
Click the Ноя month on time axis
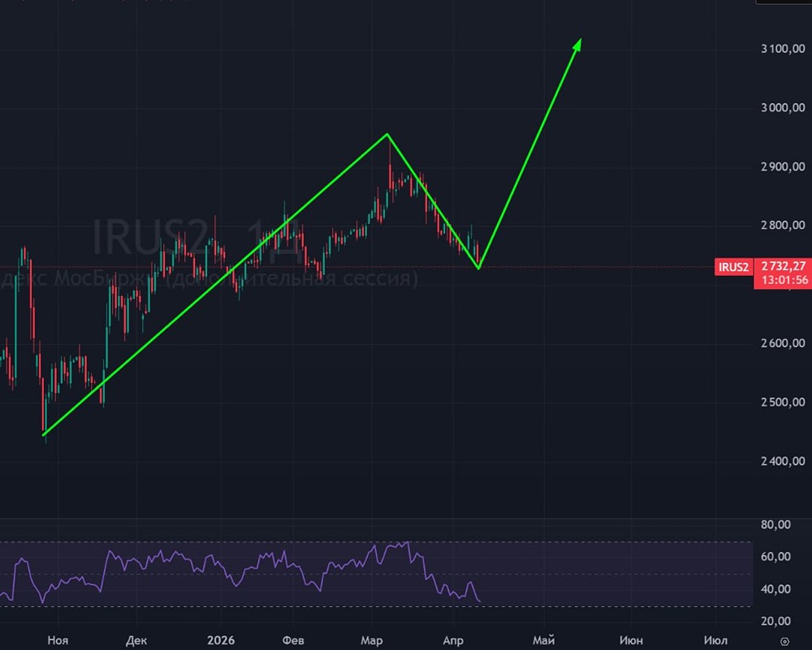58,641
